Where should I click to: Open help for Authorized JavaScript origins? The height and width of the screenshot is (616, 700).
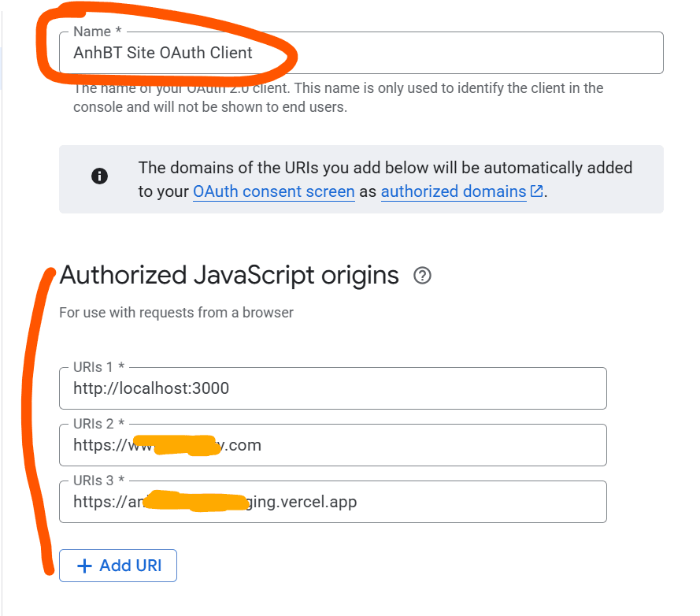point(423,276)
